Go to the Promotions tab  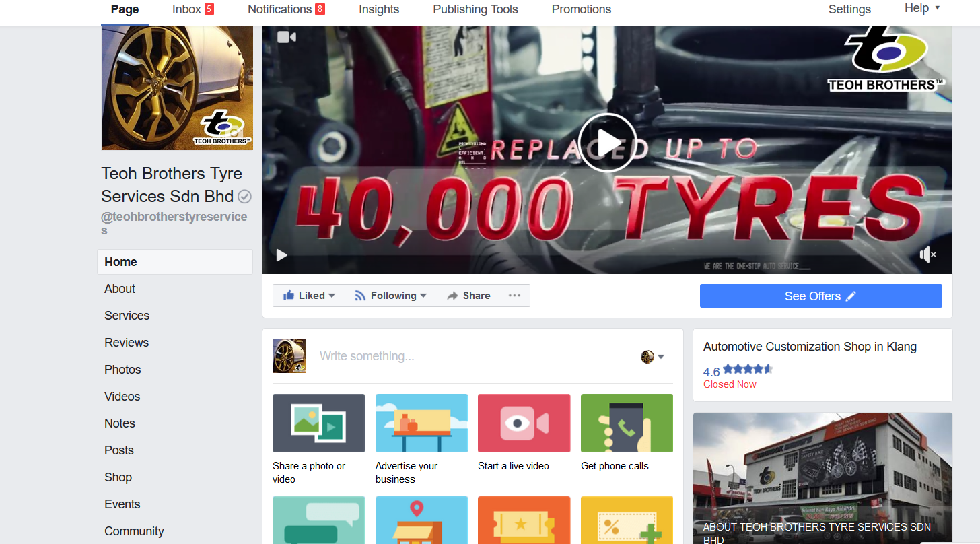tap(582, 9)
